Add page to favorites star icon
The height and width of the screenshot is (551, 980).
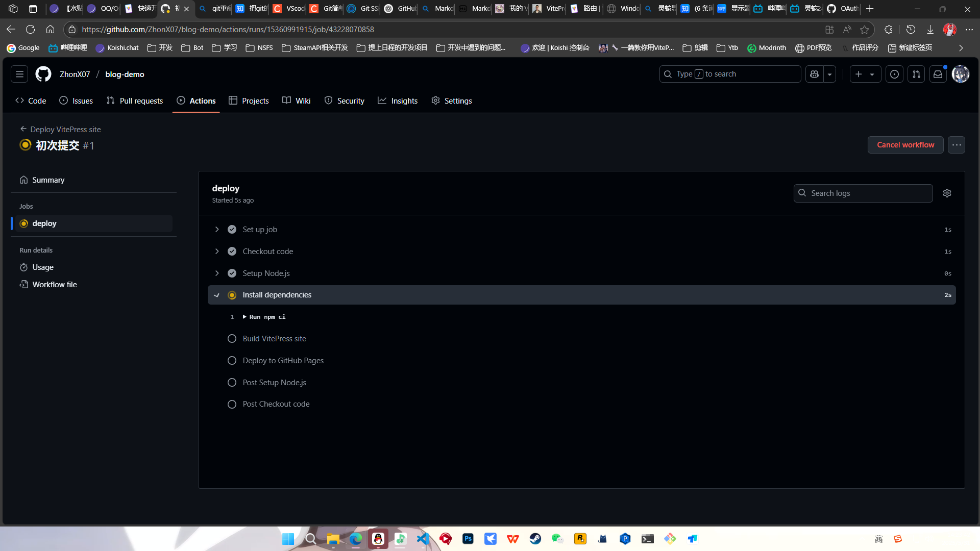pos(864,30)
